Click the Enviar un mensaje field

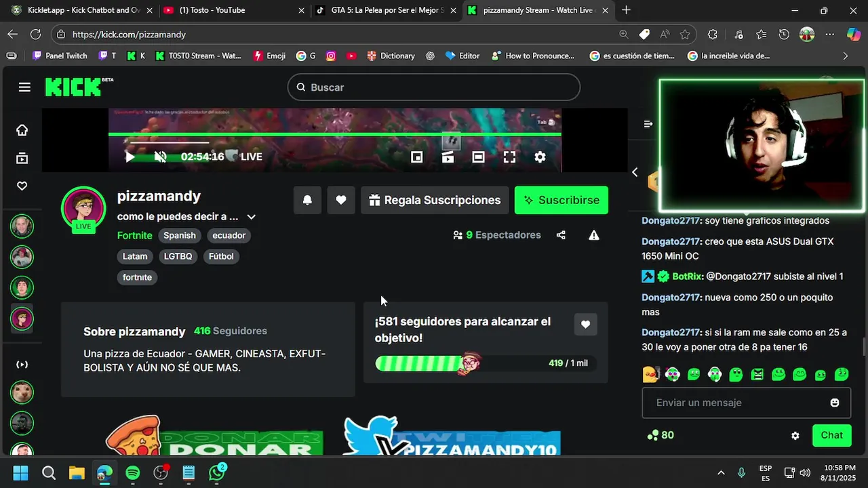[x=737, y=403]
